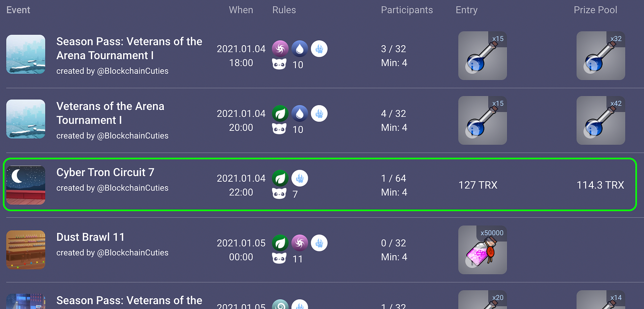Click the x32 blue potion prize icon

601,56
